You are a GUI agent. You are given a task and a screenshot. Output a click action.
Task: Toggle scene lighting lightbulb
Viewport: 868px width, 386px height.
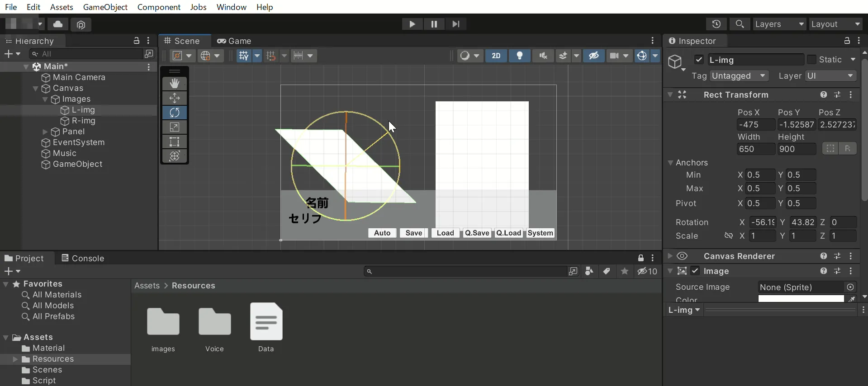[x=520, y=56]
